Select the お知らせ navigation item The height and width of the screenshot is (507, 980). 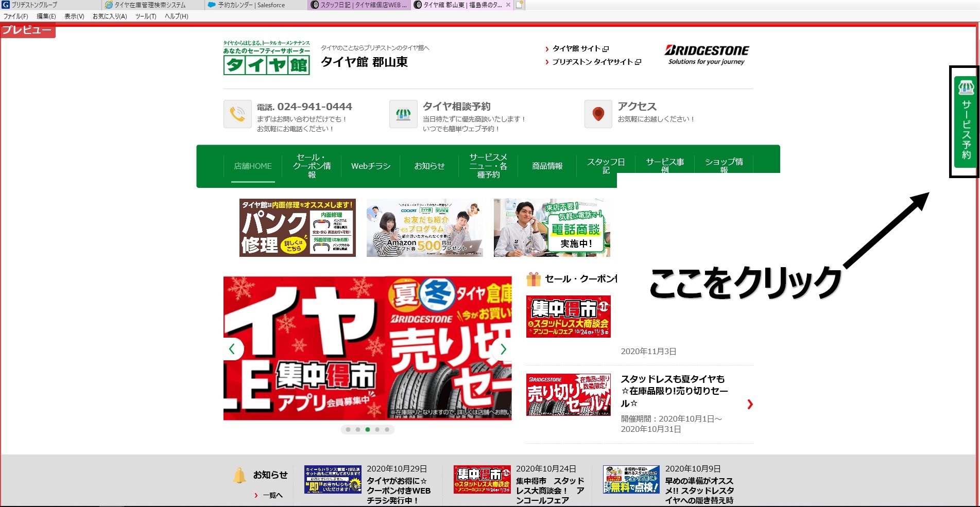point(429,166)
